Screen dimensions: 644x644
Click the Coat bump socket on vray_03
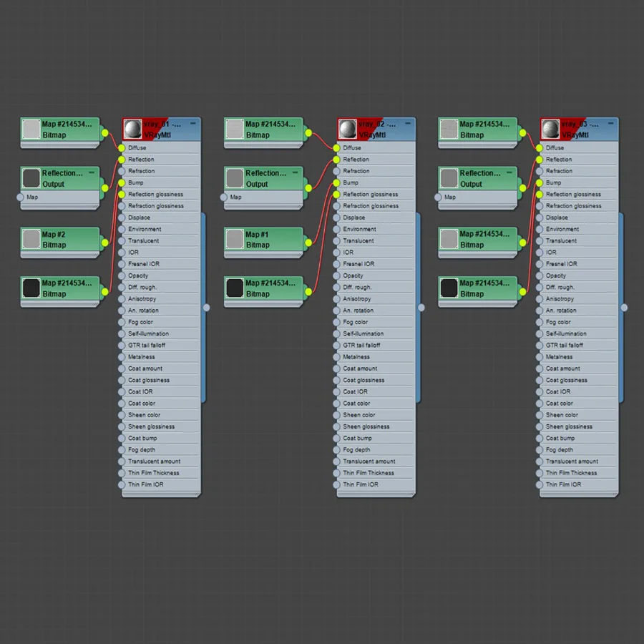pyautogui.click(x=540, y=438)
